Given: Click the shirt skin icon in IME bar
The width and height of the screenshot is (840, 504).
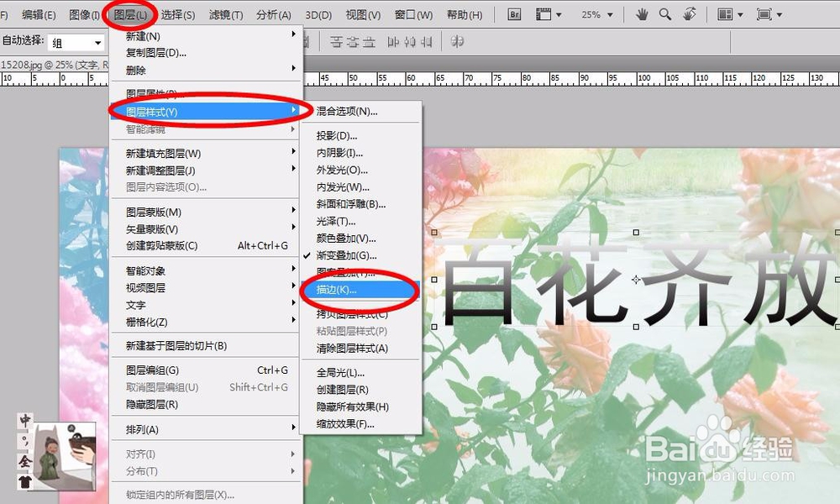Looking at the screenshot, I should pyautogui.click(x=25, y=481).
